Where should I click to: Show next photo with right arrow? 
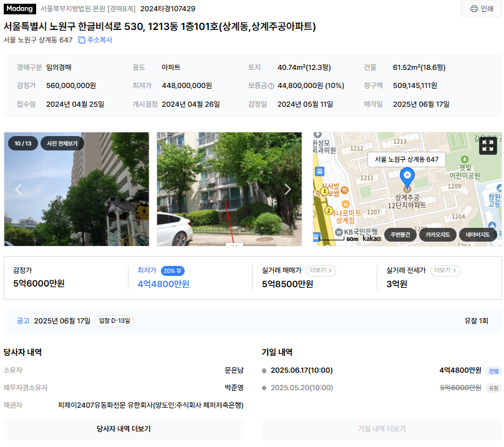pyautogui.click(x=288, y=189)
